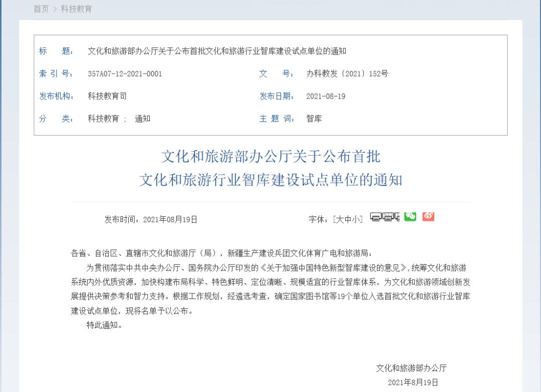Viewport: 541px width, 392px height.
Task: Set font size to small (小)
Action: coord(355,219)
